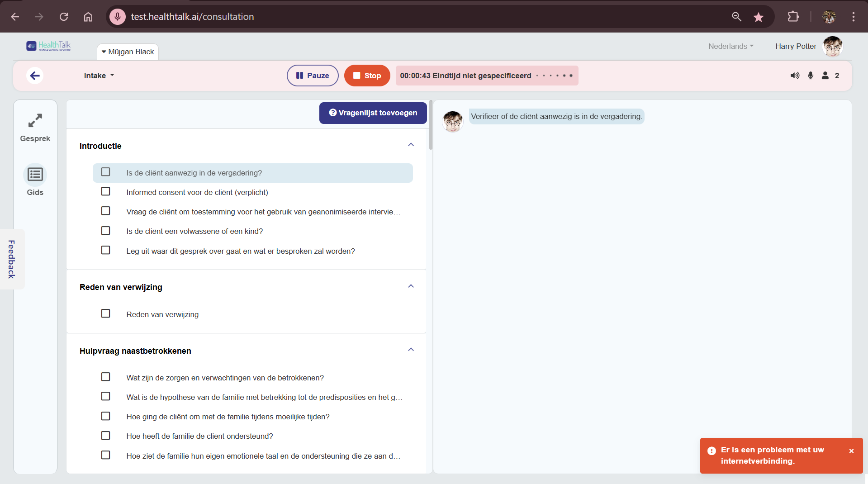Open the Gids panel in the sidebar
The height and width of the screenshot is (484, 868).
(x=35, y=174)
